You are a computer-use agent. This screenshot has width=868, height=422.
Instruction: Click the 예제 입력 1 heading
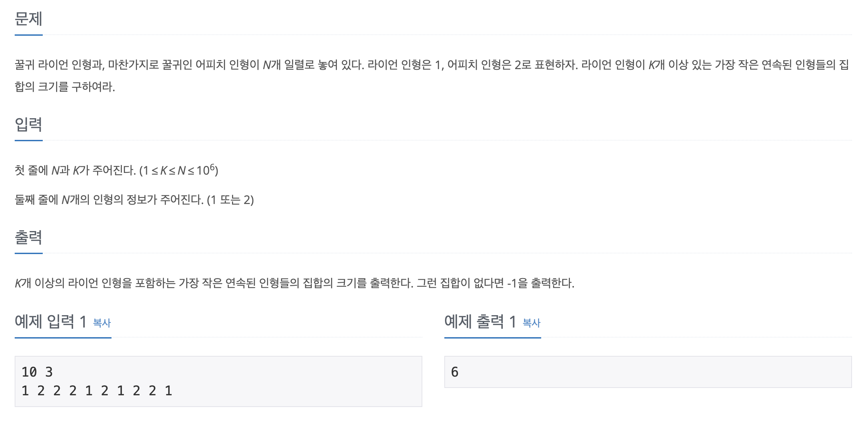click(50, 322)
